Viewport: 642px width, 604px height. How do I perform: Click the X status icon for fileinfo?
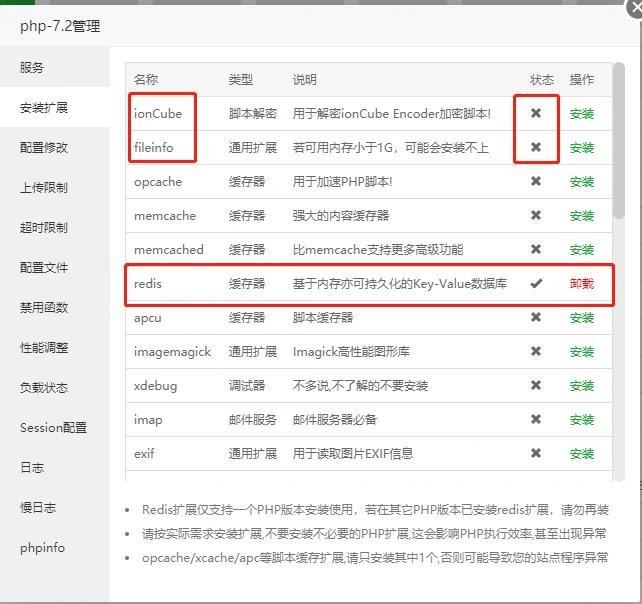point(536,147)
